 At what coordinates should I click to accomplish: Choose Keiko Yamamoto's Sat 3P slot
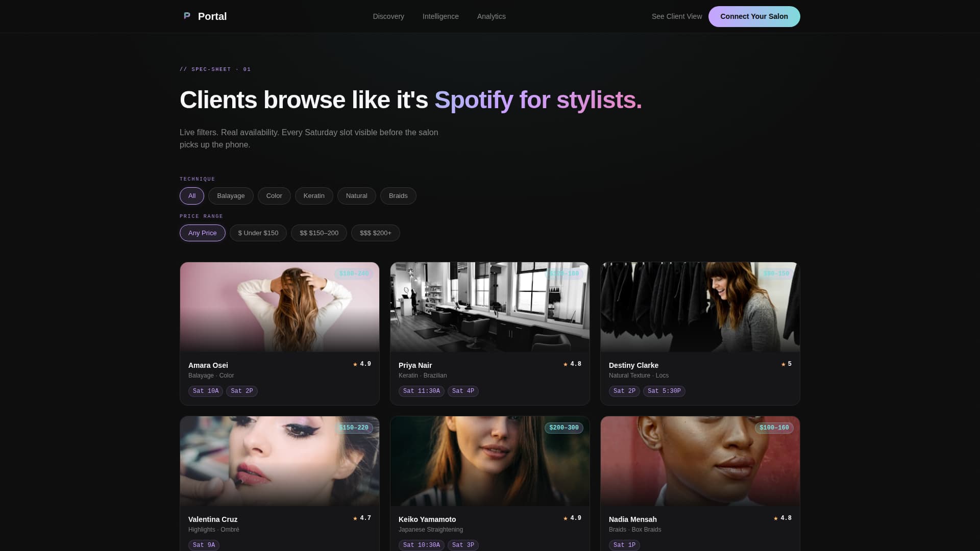pyautogui.click(x=463, y=545)
